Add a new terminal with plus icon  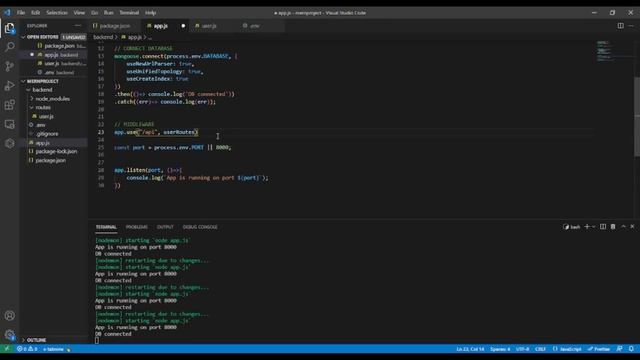pyautogui.click(x=587, y=227)
